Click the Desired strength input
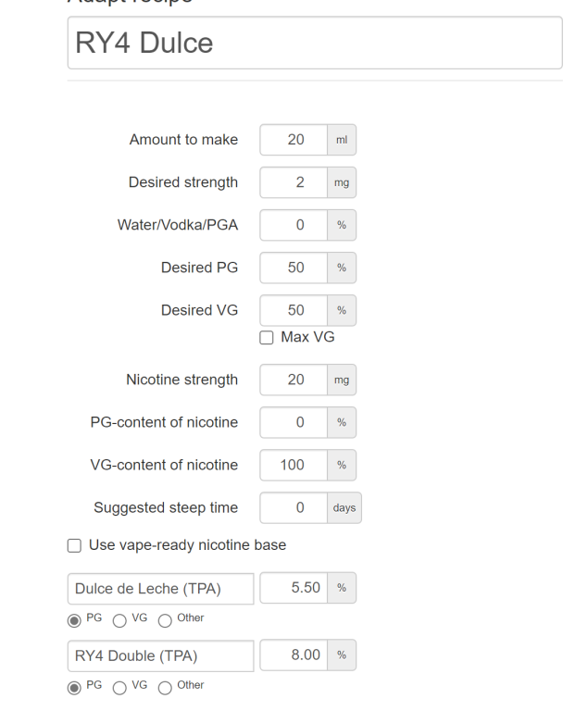Viewport: 588px width, 711px height. tap(294, 182)
